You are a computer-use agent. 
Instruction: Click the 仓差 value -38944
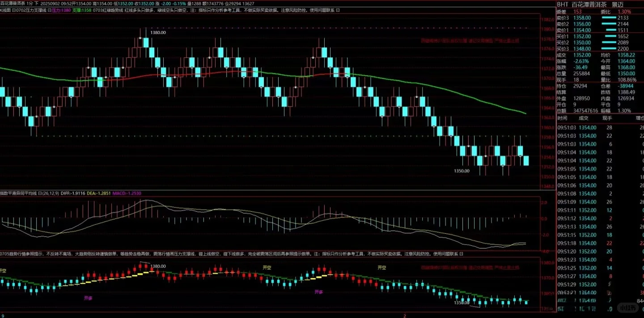coord(625,86)
